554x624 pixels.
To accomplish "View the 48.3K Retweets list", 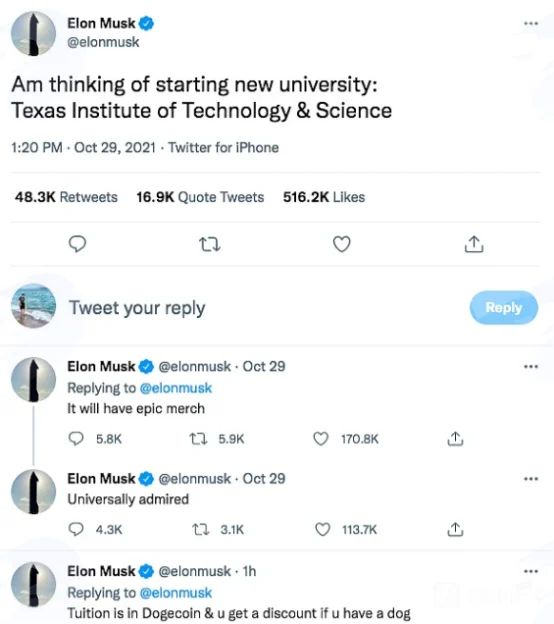I will 66,197.
